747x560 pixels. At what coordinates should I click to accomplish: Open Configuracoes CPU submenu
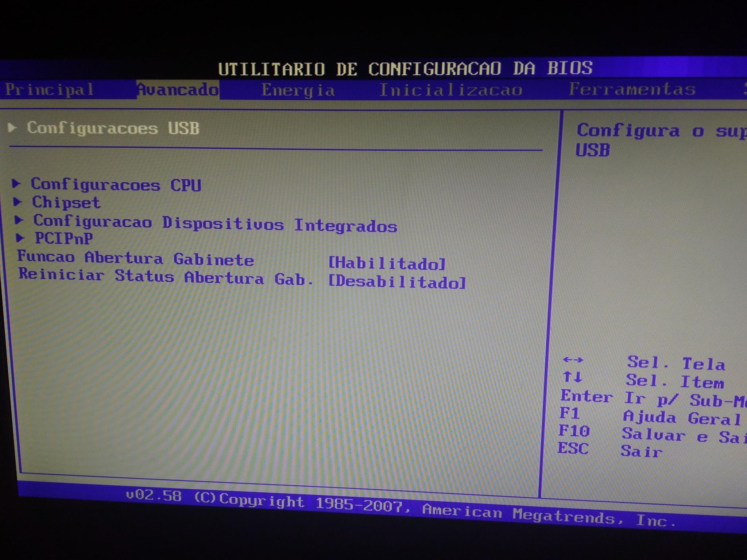116,184
